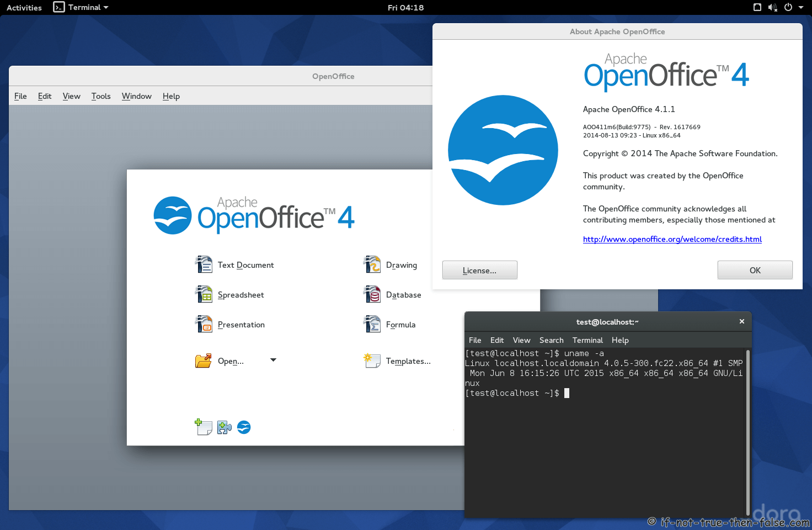This screenshot has width=812, height=530.
Task: Open the Edit menu in Terminal window
Action: (497, 340)
